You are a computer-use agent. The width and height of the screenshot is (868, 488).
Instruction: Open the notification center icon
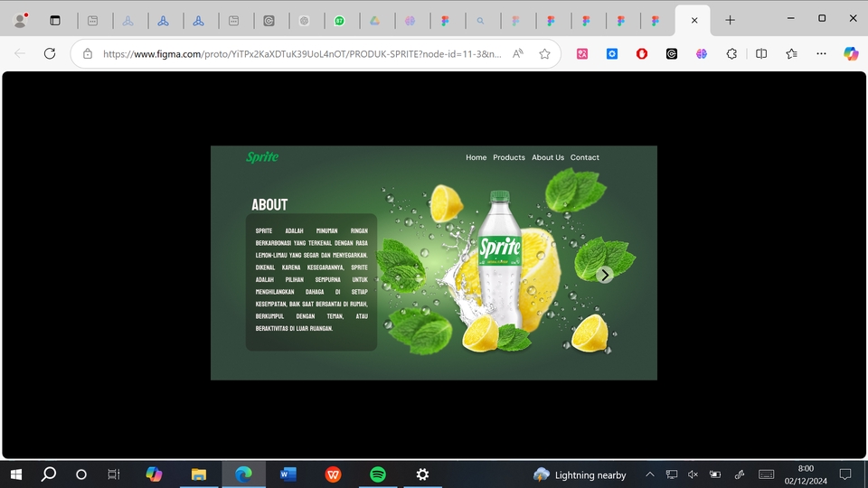tap(845, 474)
